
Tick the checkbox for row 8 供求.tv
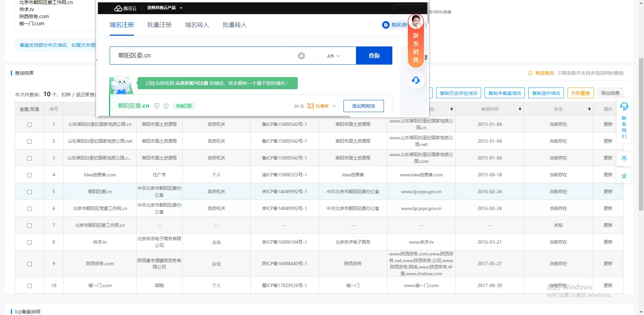pyautogui.click(x=29, y=242)
